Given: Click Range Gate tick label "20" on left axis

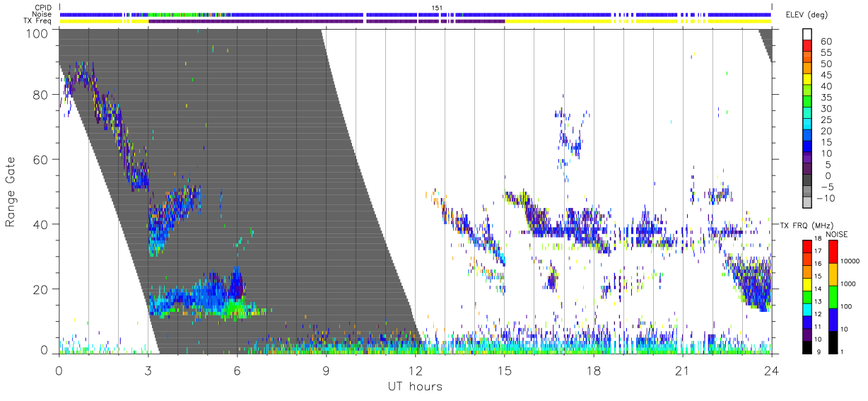Looking at the screenshot, I should tap(41, 289).
